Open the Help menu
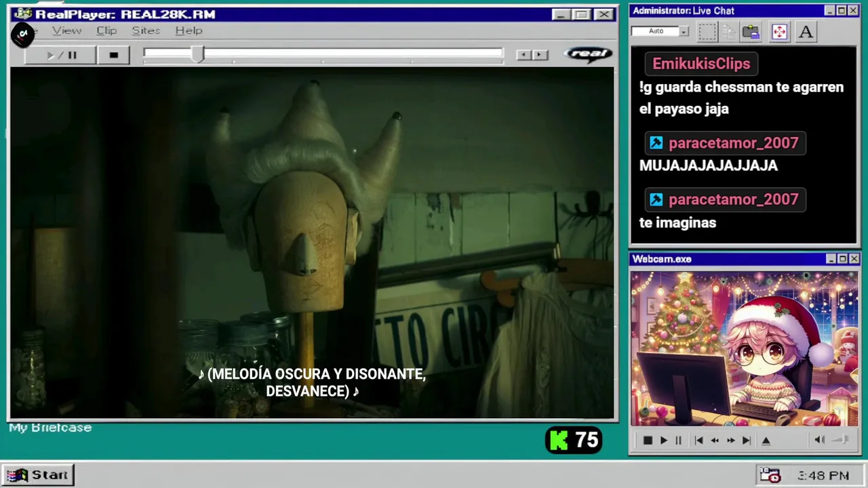Screen dimensions: 868x488 tap(189, 30)
